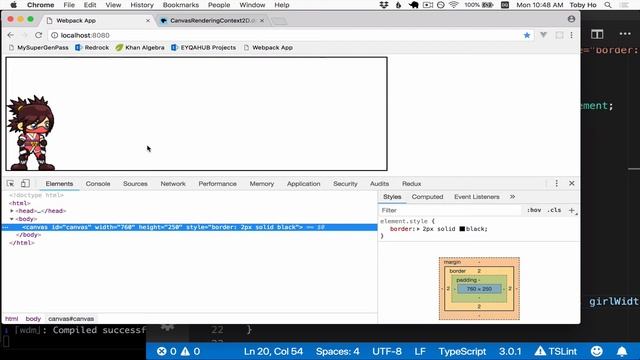
Task: Open the History menu
Action: click(142, 5)
